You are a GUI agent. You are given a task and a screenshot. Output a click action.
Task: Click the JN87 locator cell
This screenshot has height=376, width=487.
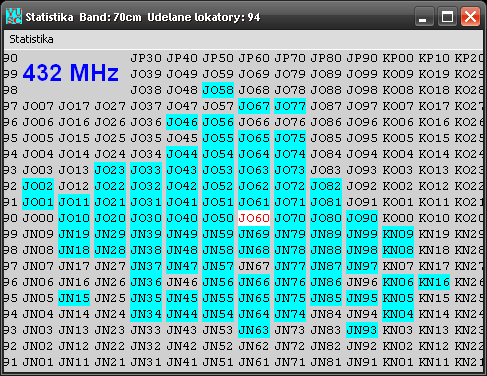tap(326, 266)
